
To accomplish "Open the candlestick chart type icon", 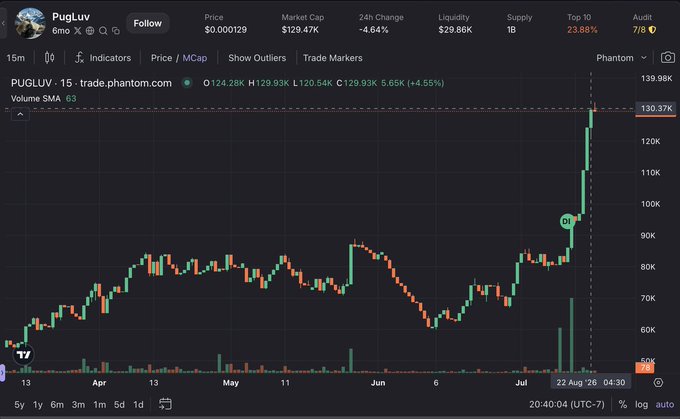I will pos(49,58).
